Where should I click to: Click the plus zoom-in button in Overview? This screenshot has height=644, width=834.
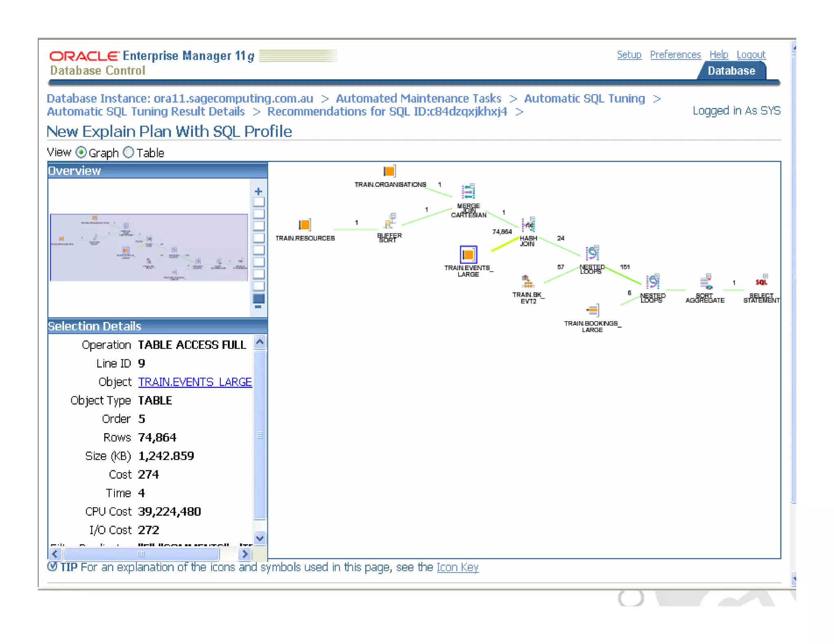coord(258,191)
